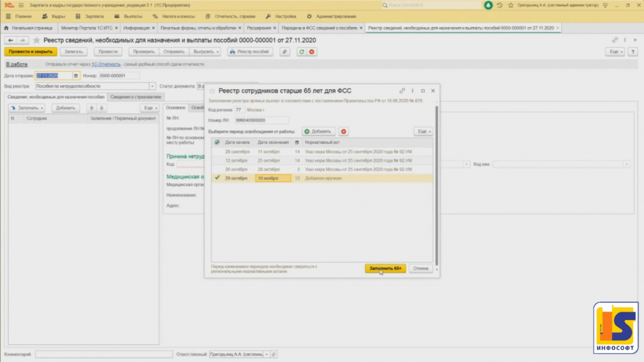Viewport: 644px width, 362px height.
Task: Click the get-link icon in dialog header
Action: (402, 91)
